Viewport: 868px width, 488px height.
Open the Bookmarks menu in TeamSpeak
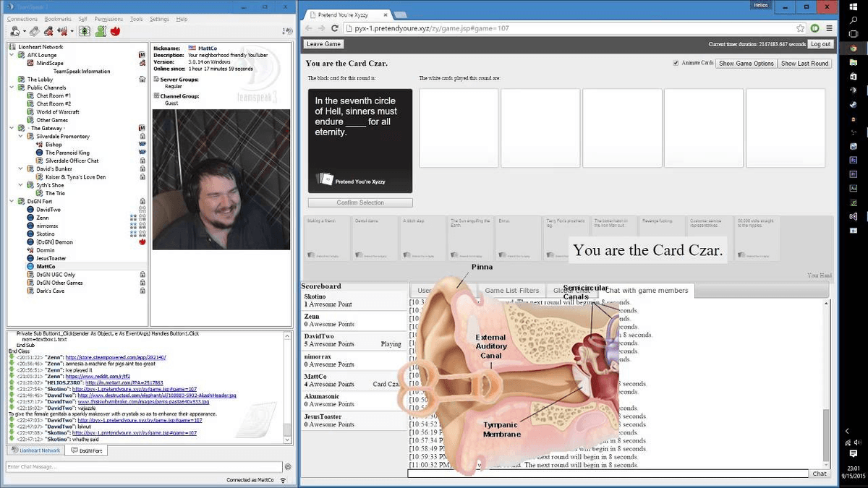57,19
